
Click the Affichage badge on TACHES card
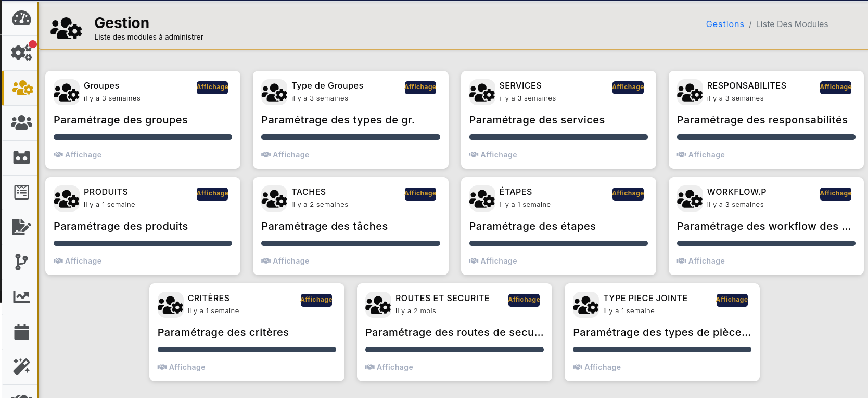click(x=420, y=194)
